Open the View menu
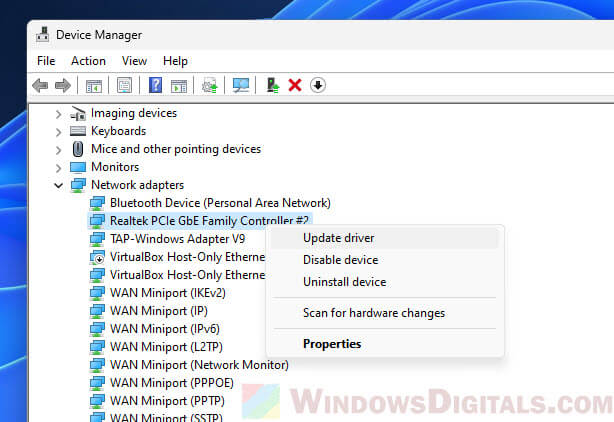This screenshot has width=614, height=422. 134,61
